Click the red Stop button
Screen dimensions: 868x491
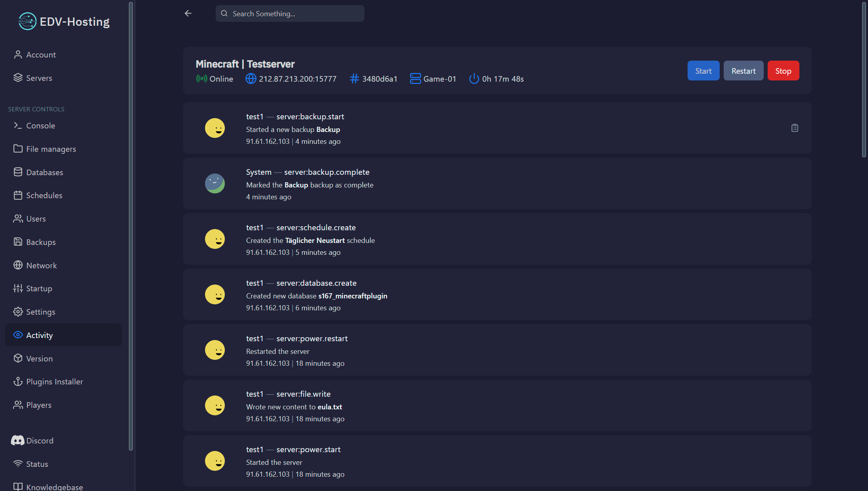tap(783, 71)
